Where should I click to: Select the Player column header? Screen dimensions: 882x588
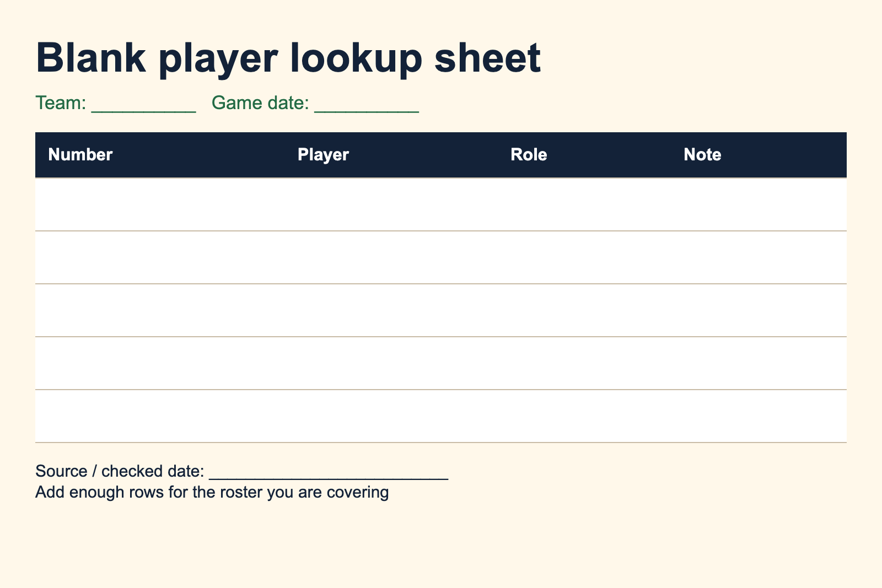(323, 155)
